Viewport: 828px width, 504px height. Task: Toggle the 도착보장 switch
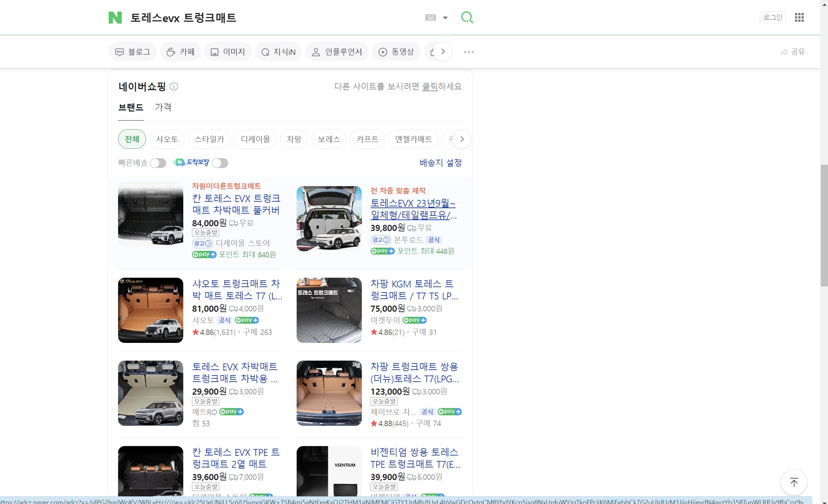220,163
